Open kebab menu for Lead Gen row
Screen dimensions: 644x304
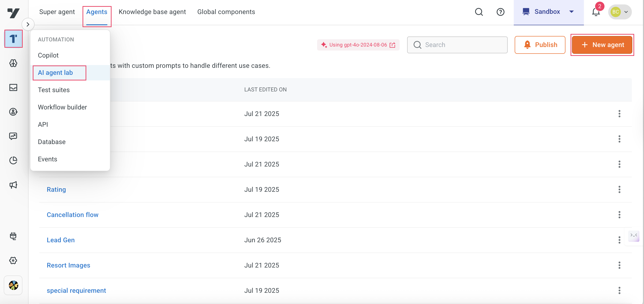(x=619, y=240)
